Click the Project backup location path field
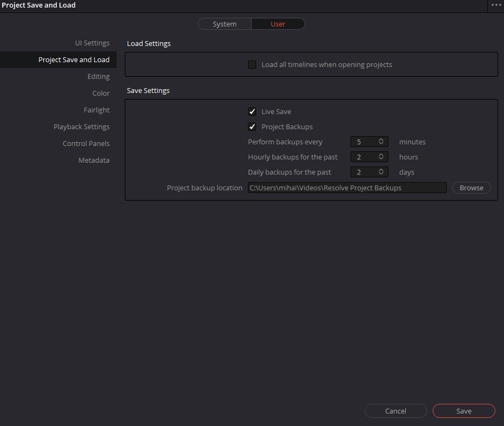This screenshot has height=426, width=504. pos(347,188)
